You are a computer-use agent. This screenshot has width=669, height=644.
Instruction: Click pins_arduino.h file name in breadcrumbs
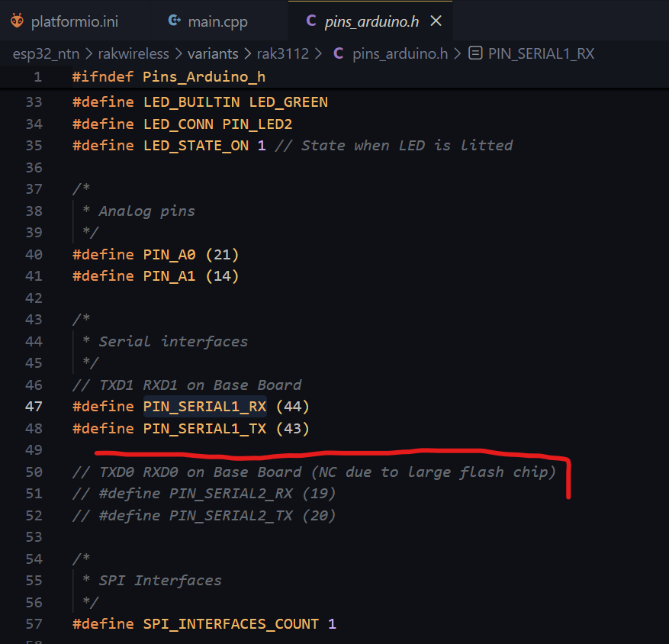click(400, 53)
